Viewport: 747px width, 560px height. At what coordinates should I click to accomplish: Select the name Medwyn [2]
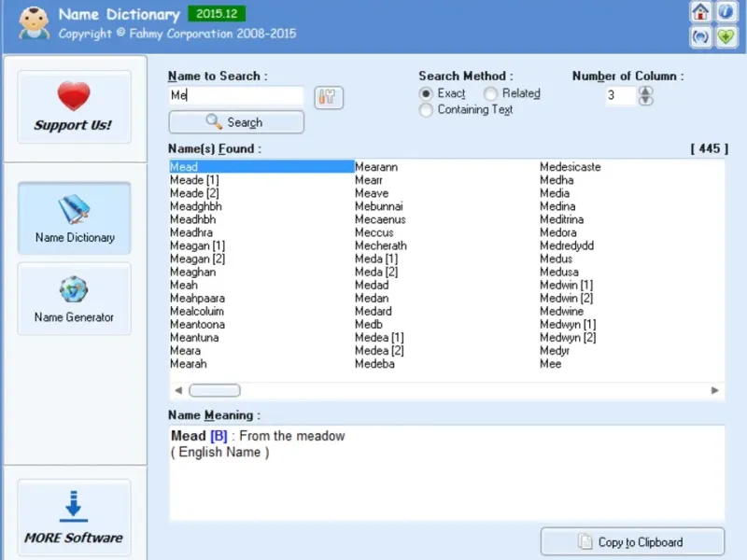[x=568, y=338]
